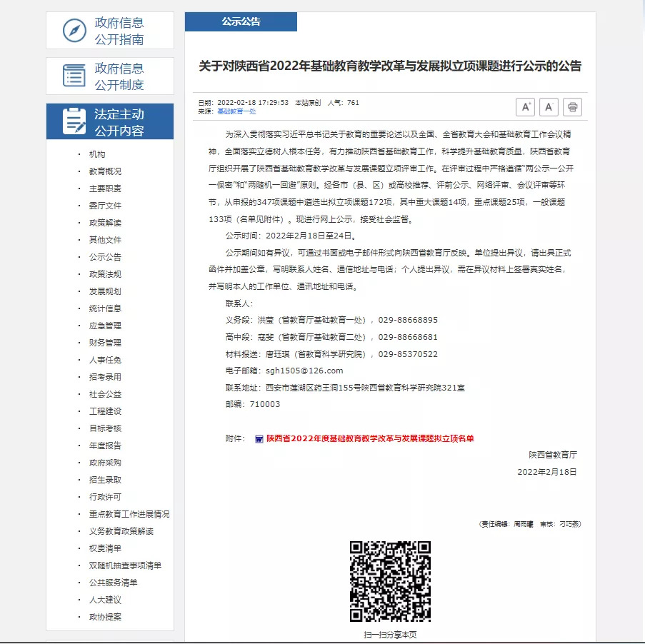The width and height of the screenshot is (645, 644).
Task: Open 政府采购 sidebar entry
Action: coord(105,463)
